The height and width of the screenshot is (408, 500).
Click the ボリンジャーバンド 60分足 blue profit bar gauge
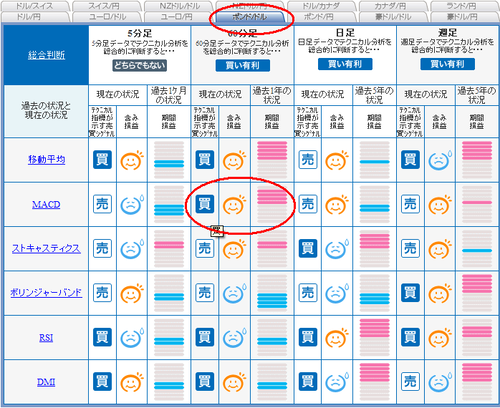(x=272, y=293)
